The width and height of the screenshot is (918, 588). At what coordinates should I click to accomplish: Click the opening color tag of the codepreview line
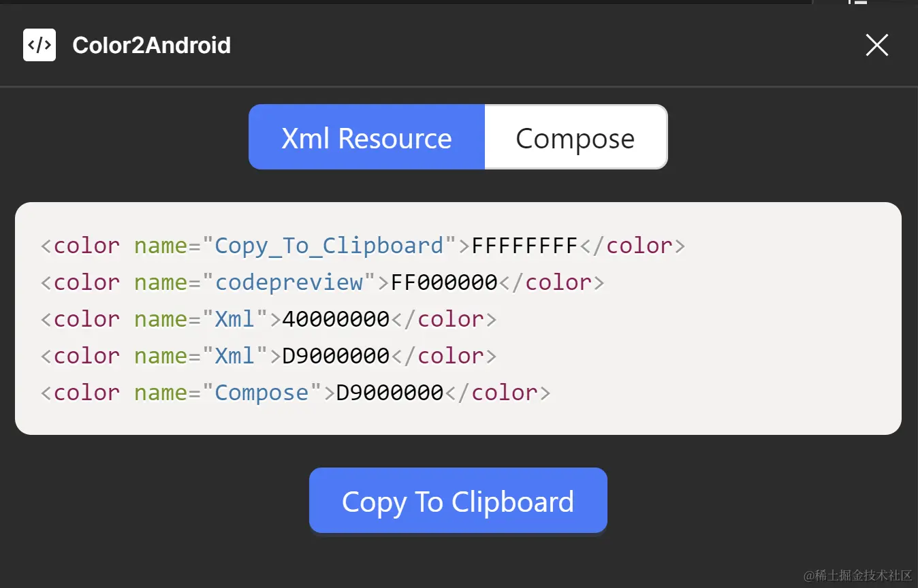pos(80,282)
